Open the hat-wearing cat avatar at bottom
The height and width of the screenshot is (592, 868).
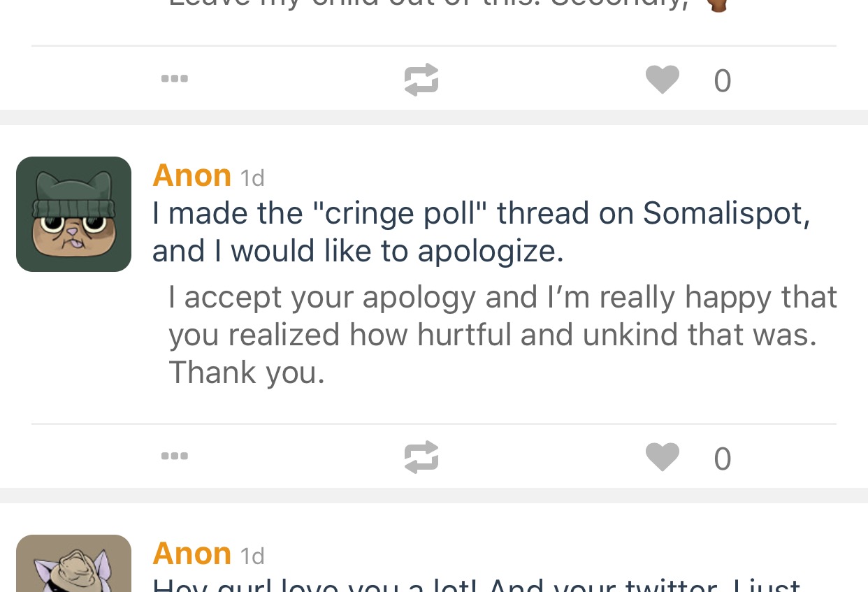tap(73, 563)
